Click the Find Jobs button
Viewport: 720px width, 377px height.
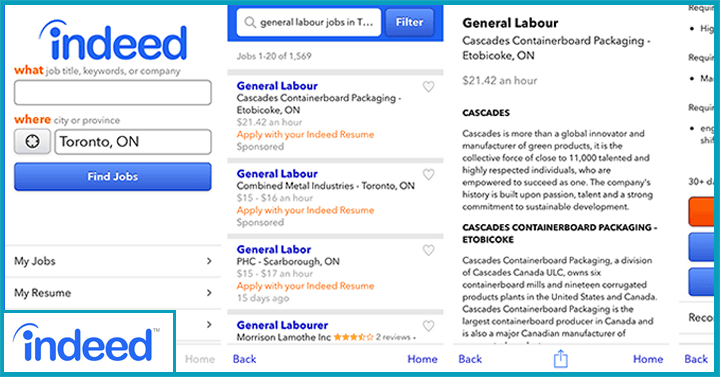[x=113, y=176]
